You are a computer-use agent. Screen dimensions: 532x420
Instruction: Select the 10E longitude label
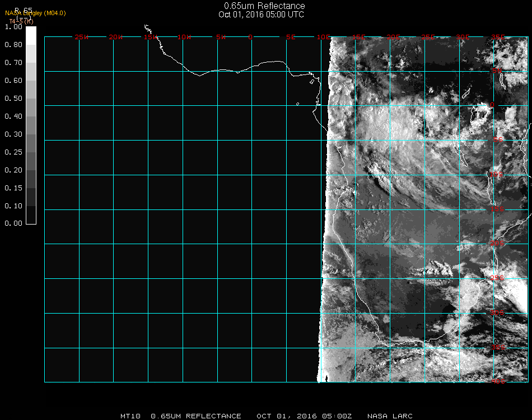coord(324,37)
